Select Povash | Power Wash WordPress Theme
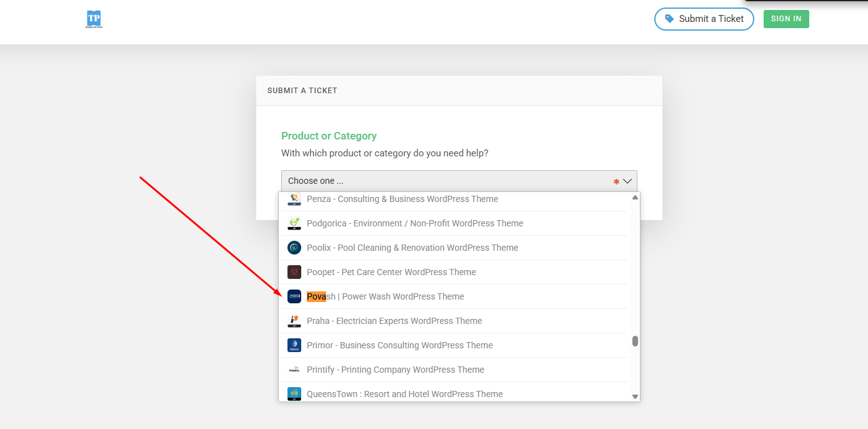868x429 pixels. point(454,296)
